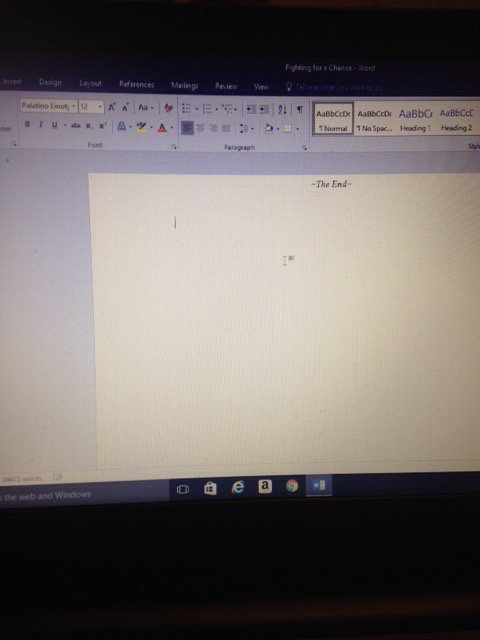This screenshot has height=640, width=480.
Task: Apply Text Effects to selection
Action: point(121,127)
